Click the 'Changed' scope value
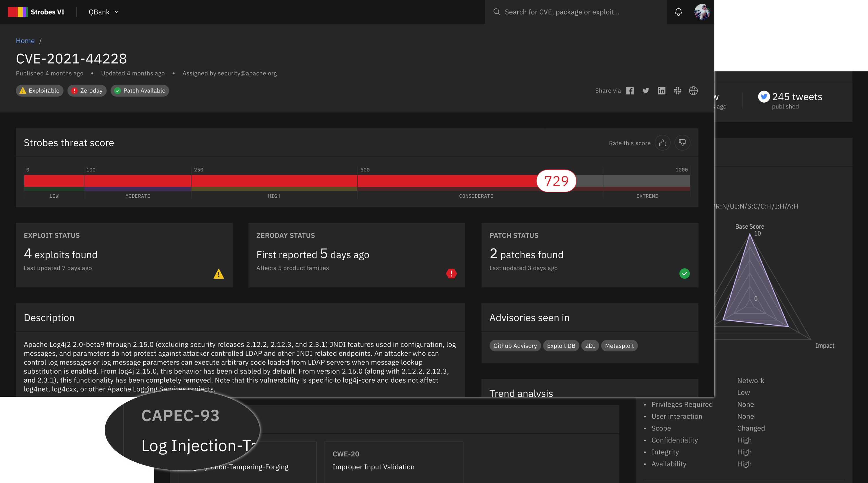 click(751, 428)
